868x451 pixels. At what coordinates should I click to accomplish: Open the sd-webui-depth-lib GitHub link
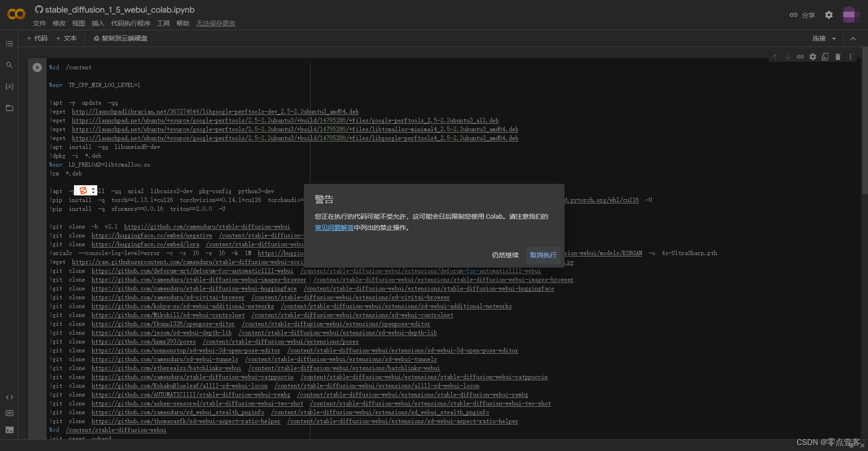[161, 333]
